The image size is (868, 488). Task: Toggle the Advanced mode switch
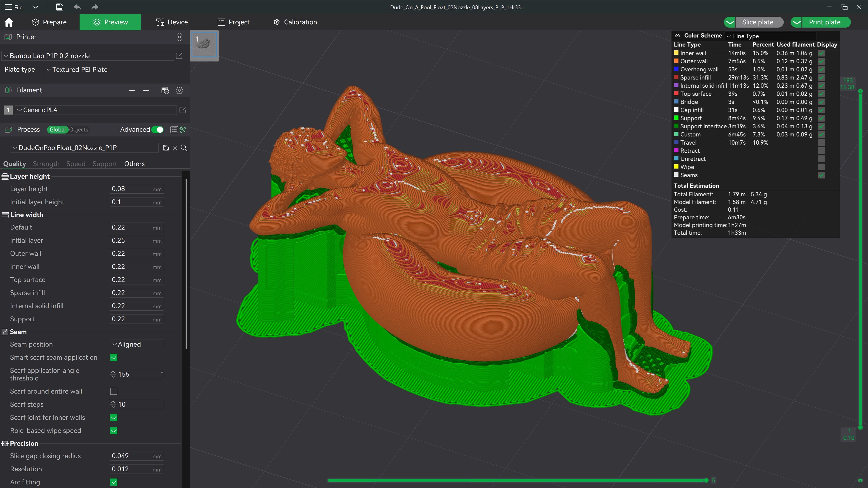tap(157, 130)
